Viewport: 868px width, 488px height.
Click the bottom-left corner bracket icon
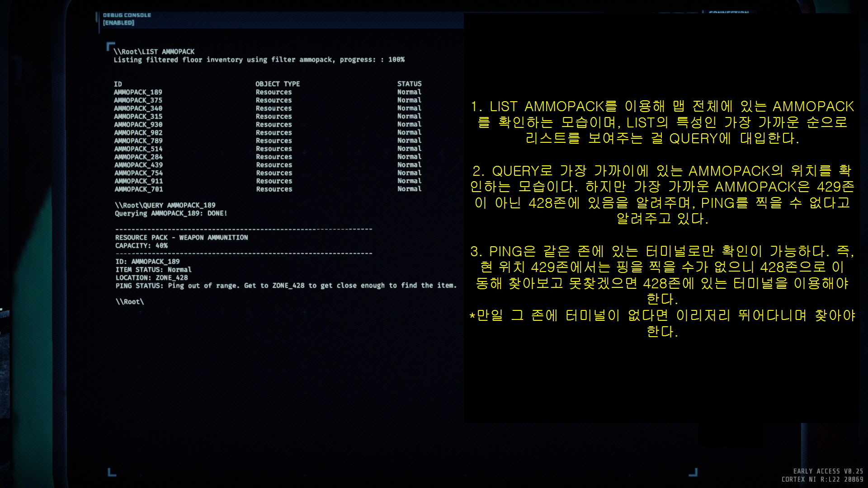click(x=112, y=473)
